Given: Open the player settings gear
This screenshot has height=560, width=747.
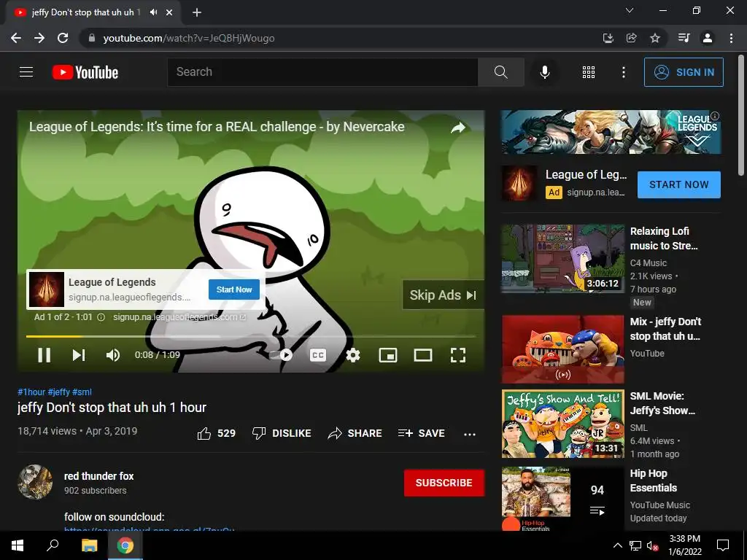Looking at the screenshot, I should [x=353, y=355].
